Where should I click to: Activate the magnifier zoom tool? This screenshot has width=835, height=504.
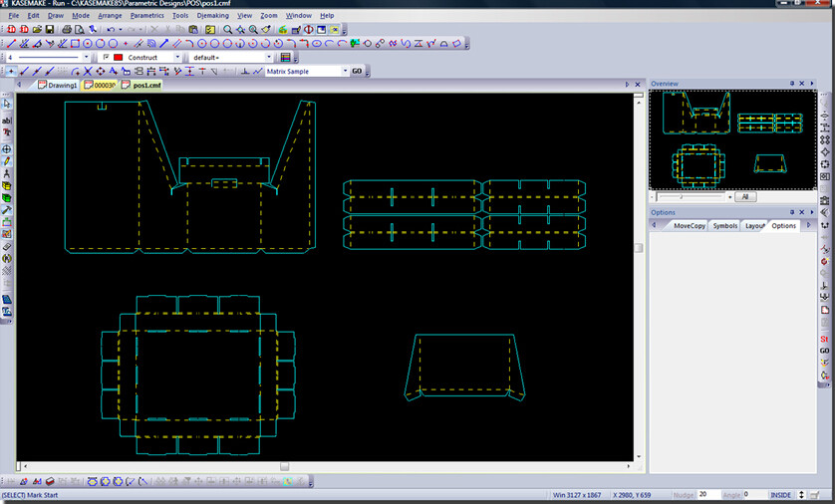tap(228, 29)
